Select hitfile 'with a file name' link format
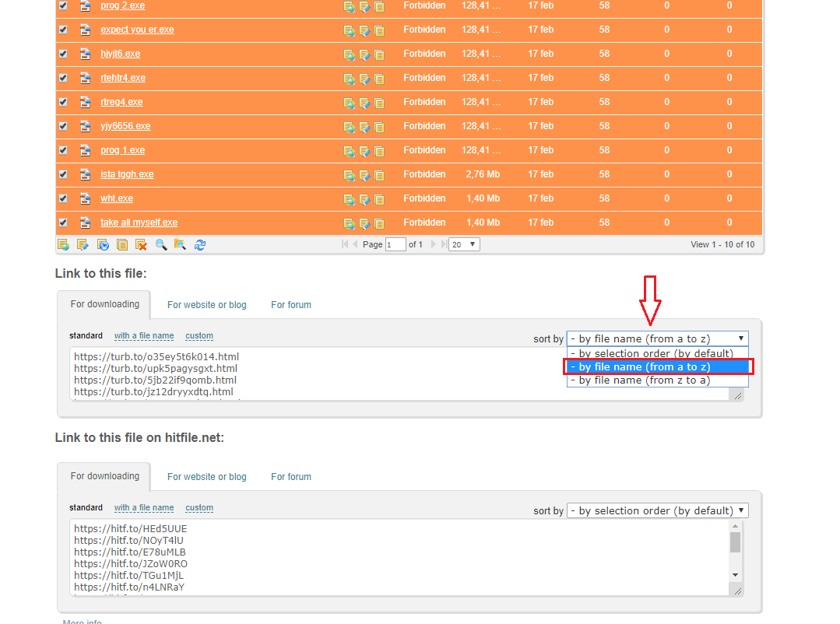Screen dimensions: 840x624 coord(144,508)
